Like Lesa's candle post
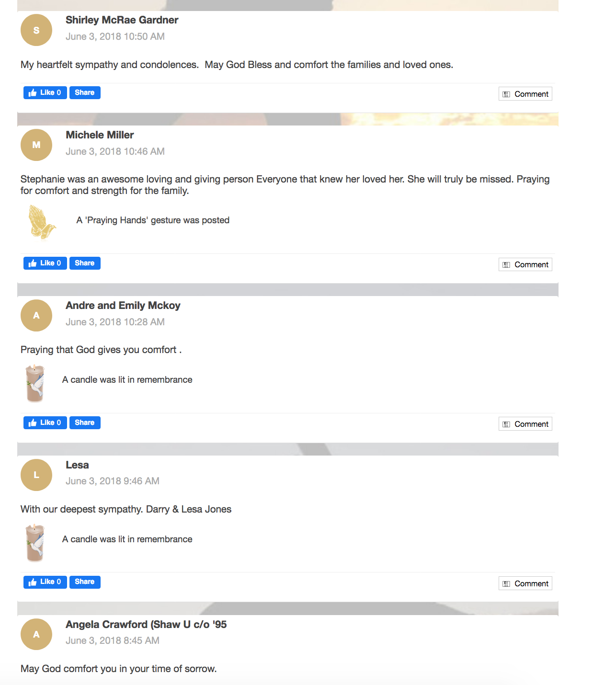Screen dimensions: 616x685 tap(45, 582)
